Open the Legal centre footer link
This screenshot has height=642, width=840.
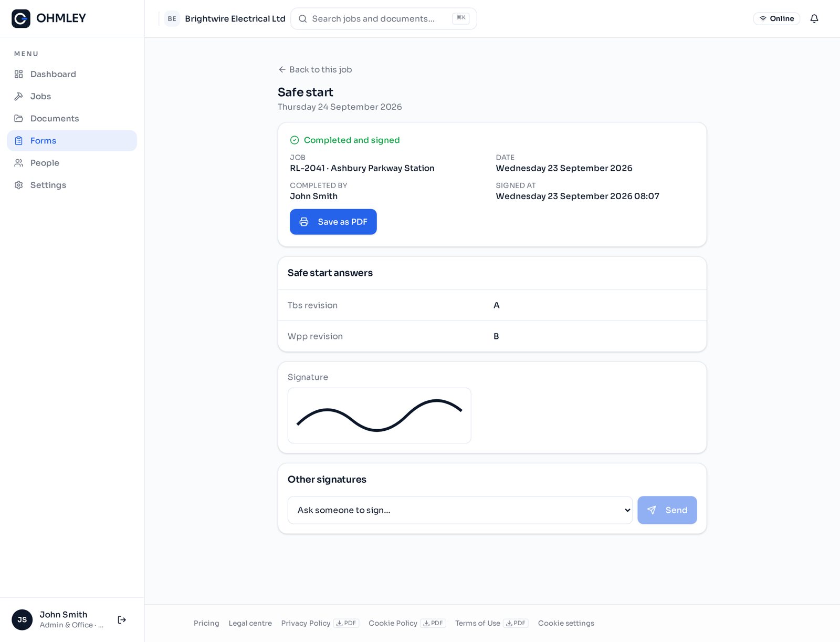click(250, 623)
